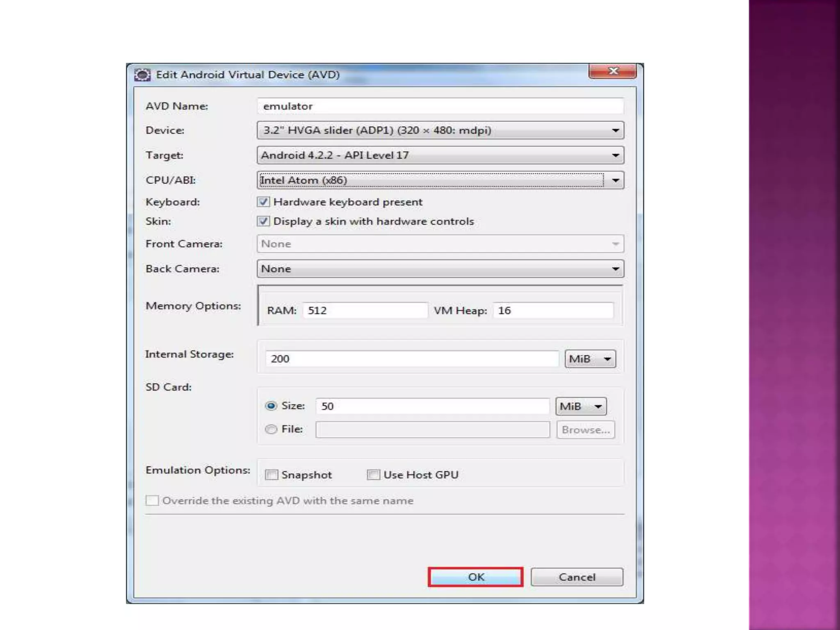
Task: Close the Edit AVD dialog
Action: 613,71
